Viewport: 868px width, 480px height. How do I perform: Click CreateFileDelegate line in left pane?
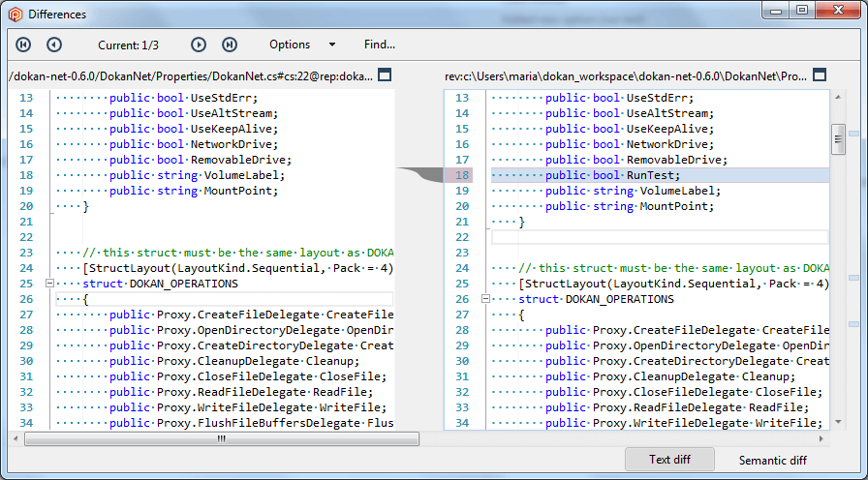click(x=225, y=315)
